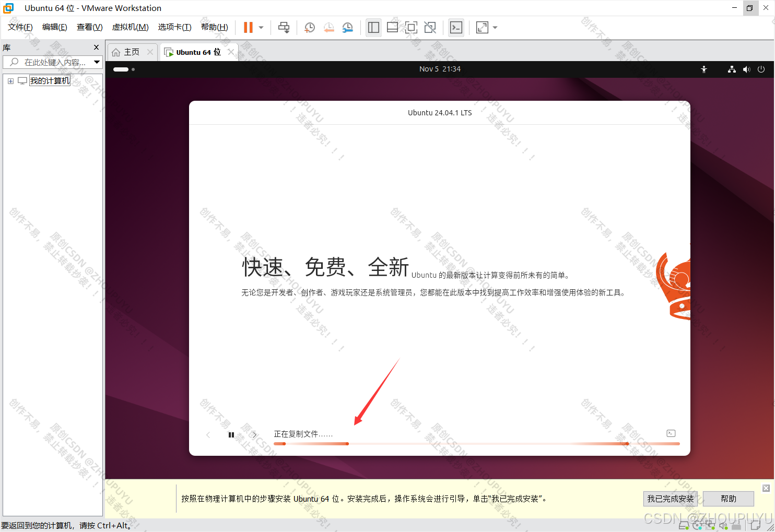This screenshot has width=775, height=532.
Task: Close the 主页 tab
Action: coord(150,52)
